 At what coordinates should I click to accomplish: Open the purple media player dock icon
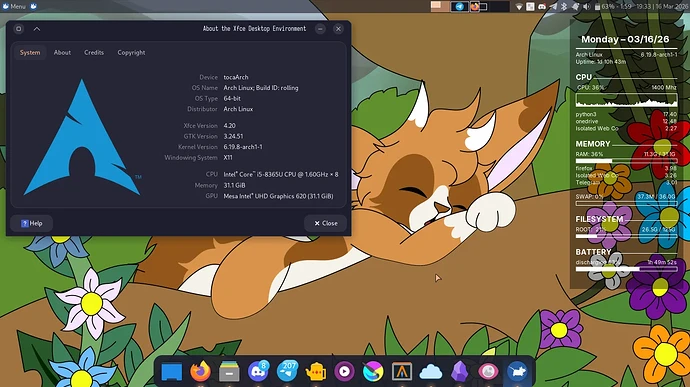click(345, 371)
